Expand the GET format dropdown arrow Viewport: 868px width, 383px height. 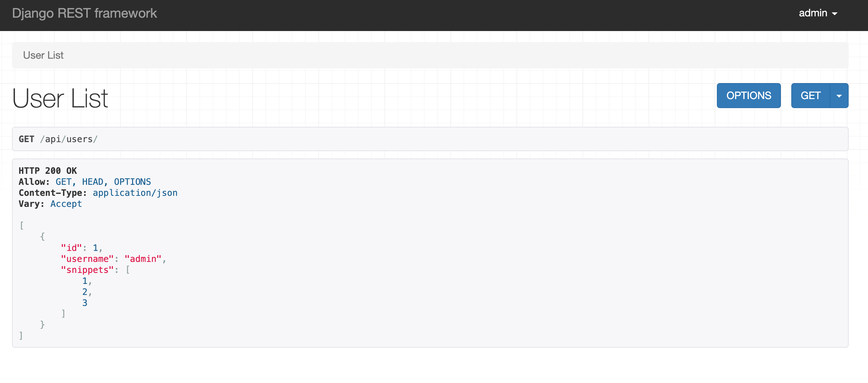tap(839, 96)
